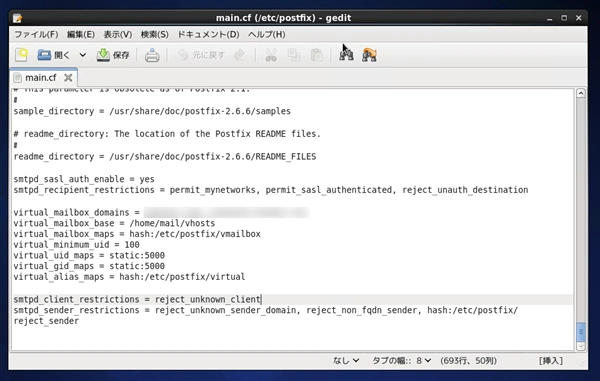Cut selection with scissors icon
The height and width of the screenshot is (381, 600).
coord(271,55)
